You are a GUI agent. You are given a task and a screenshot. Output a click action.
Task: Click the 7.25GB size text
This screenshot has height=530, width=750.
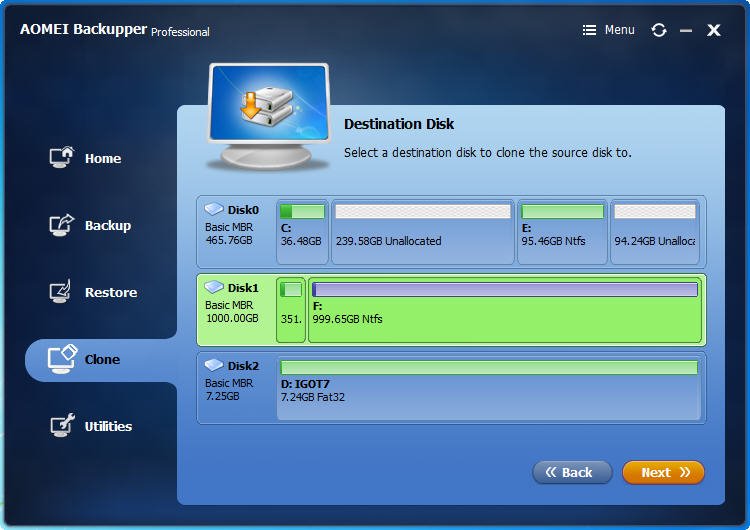[222, 396]
